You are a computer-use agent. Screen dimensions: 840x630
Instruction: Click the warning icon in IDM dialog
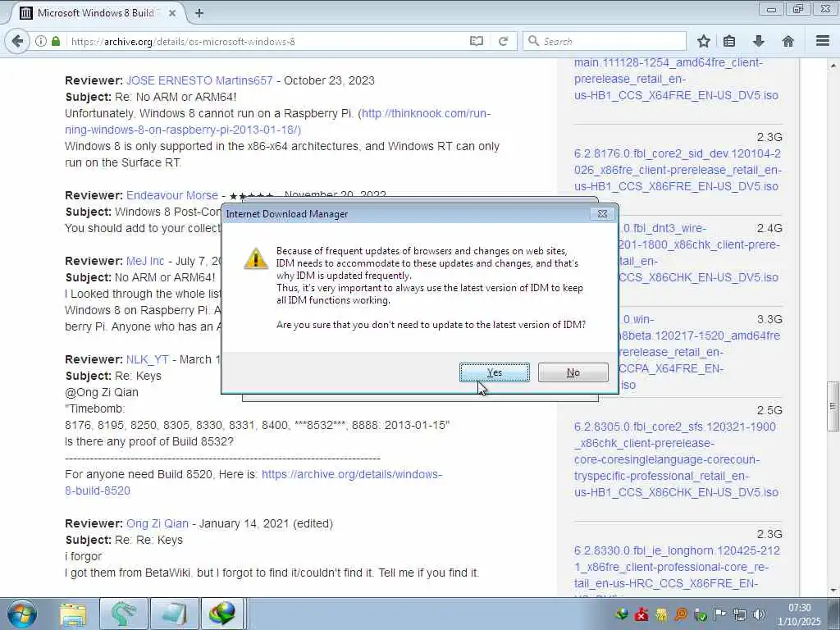256,258
